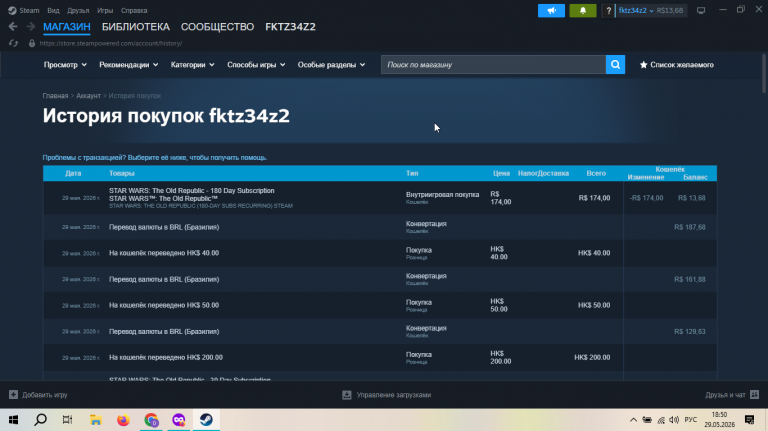768x431 pixels.
Task: Click the Товары column header
Action: [121, 173]
